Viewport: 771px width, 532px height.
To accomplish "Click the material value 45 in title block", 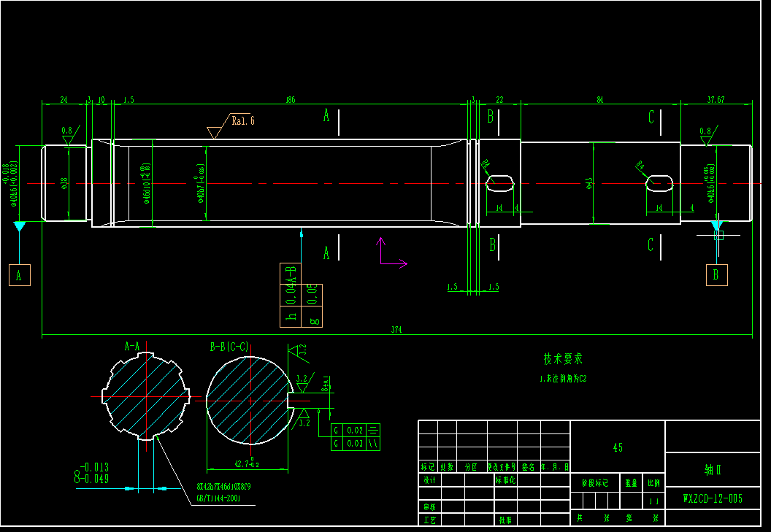I will [618, 447].
